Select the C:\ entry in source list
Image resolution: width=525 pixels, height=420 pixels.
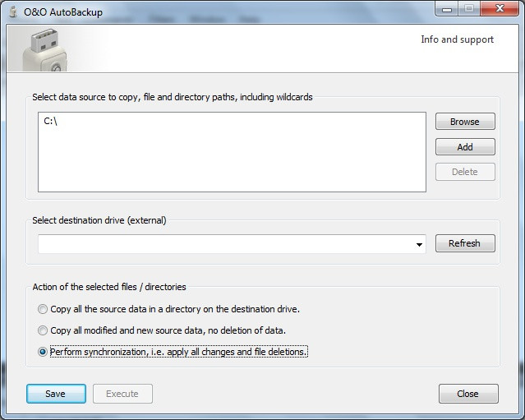(x=50, y=121)
